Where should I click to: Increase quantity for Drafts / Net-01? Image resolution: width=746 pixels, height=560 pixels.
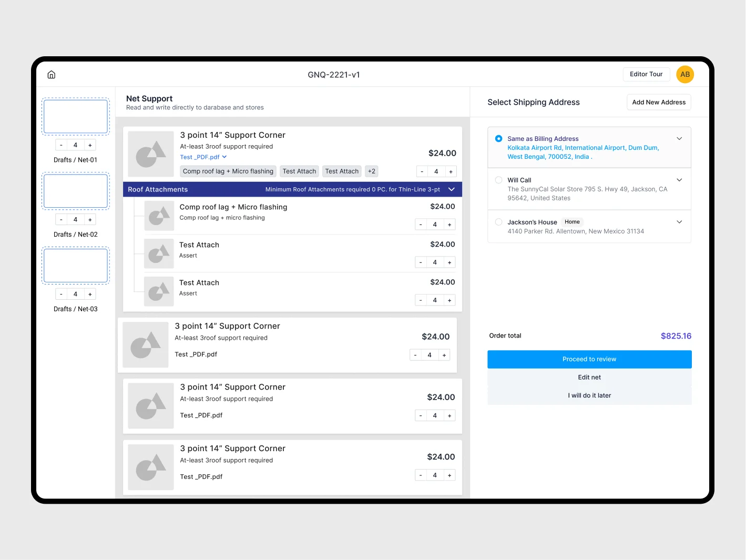pyautogui.click(x=90, y=146)
